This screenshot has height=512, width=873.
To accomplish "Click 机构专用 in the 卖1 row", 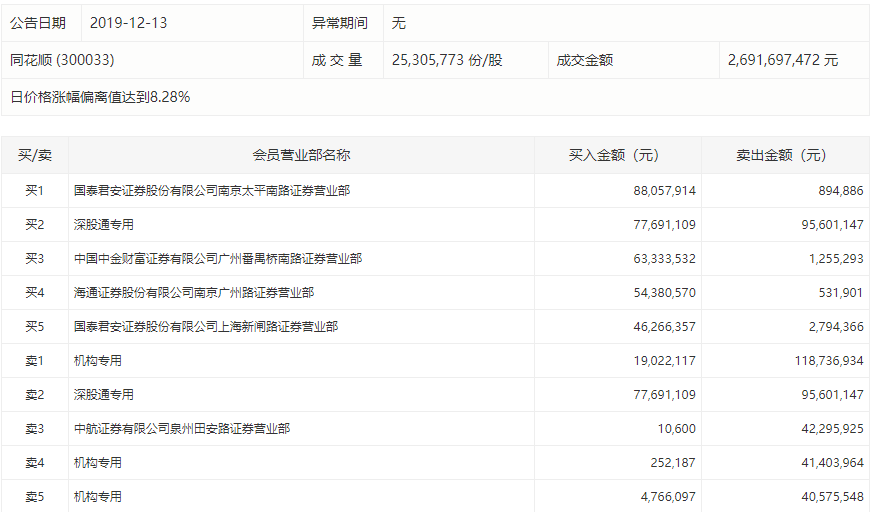I will tap(97, 361).
